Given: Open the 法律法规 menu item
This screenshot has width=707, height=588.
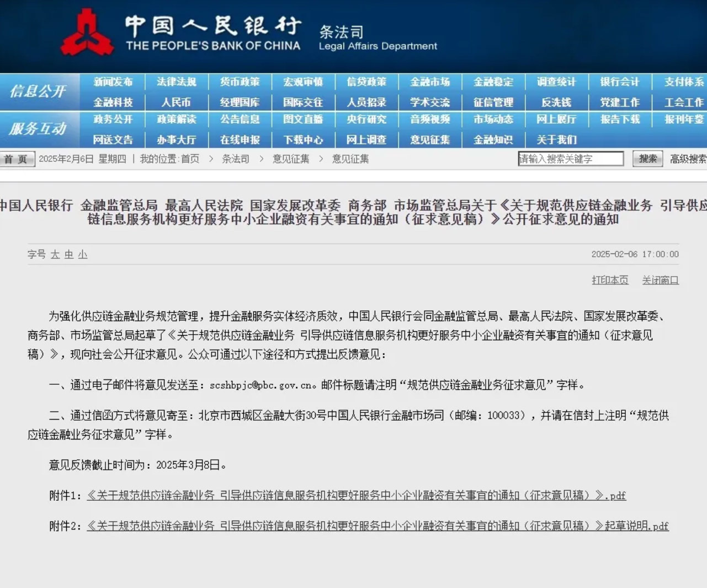Looking at the screenshot, I should click(176, 82).
